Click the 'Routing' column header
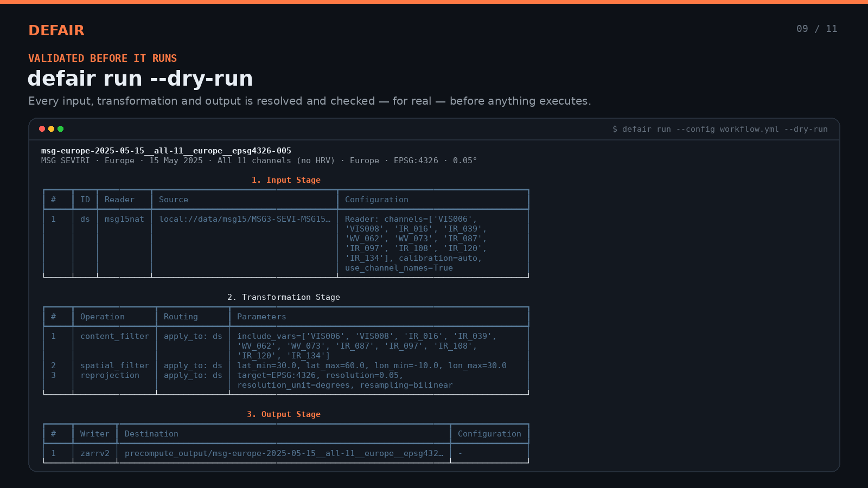Image resolution: width=868 pixels, height=488 pixels. (x=181, y=317)
